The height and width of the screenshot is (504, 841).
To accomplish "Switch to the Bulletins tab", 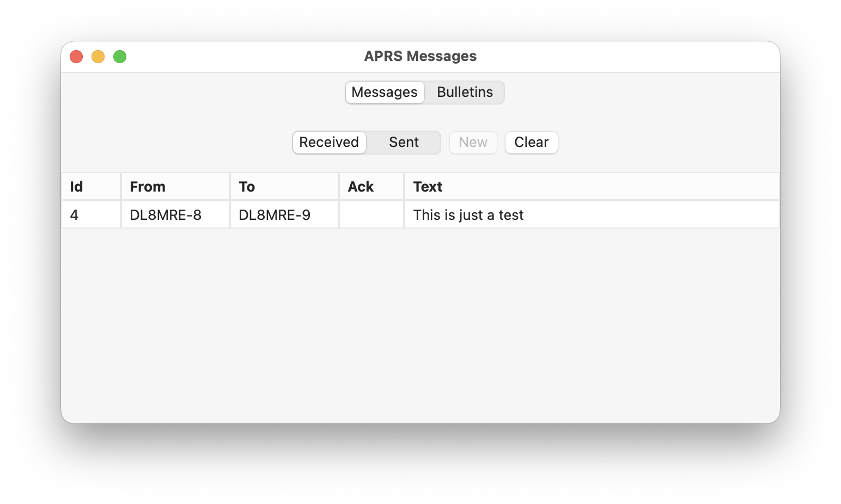I will 465,93.
